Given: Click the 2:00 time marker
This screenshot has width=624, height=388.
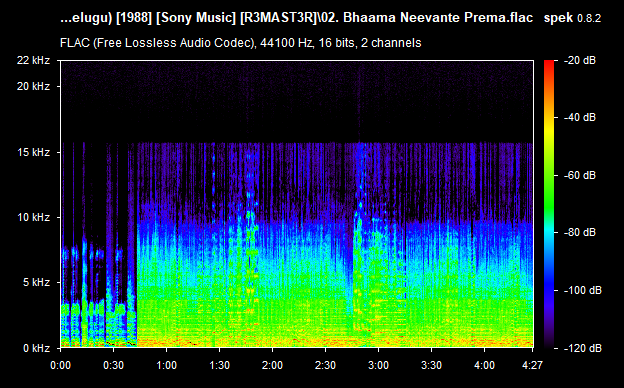Looking at the screenshot, I should coord(272,365).
